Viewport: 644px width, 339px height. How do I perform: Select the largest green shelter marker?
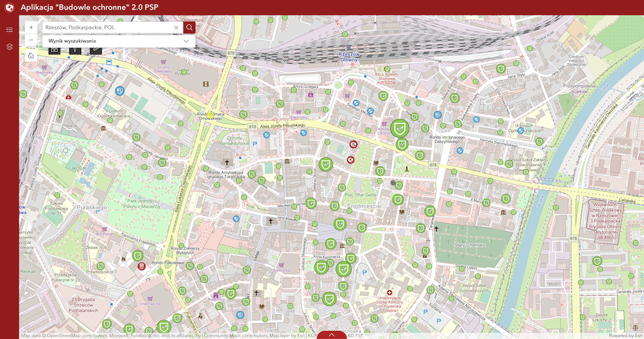[400, 127]
